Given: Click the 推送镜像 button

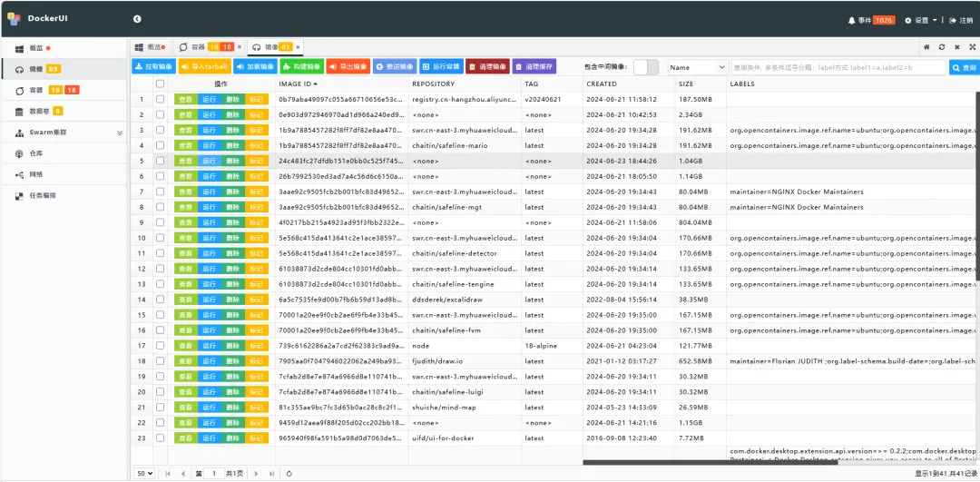Looking at the screenshot, I should coord(395,66).
